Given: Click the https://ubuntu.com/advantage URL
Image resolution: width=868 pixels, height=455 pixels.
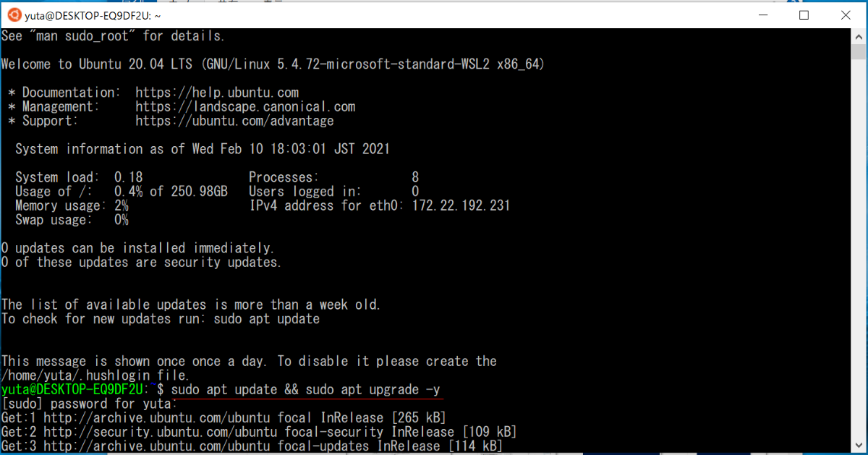Looking at the screenshot, I should [x=234, y=121].
